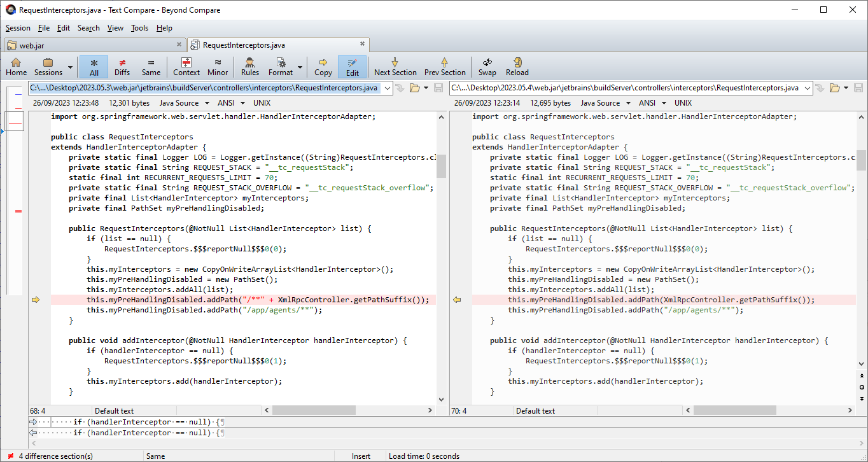This screenshot has height=462, width=868.
Task: Switch to the web.jar tab
Action: 94,45
